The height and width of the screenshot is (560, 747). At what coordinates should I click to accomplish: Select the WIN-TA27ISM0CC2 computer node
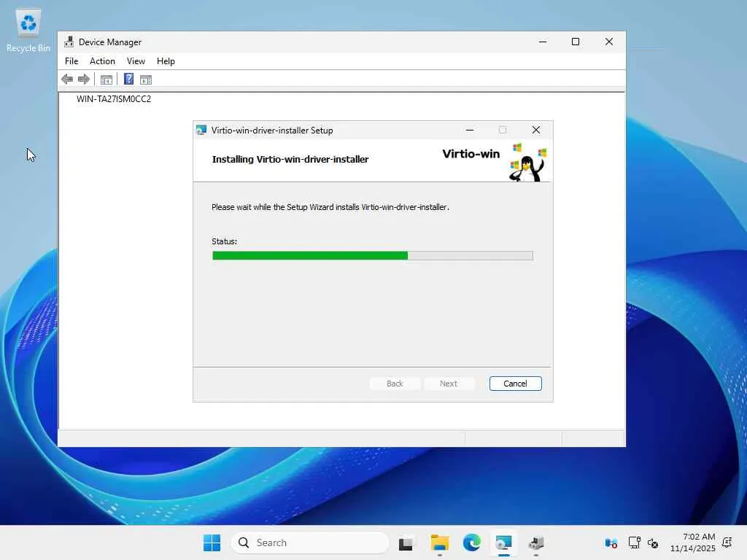tap(114, 99)
